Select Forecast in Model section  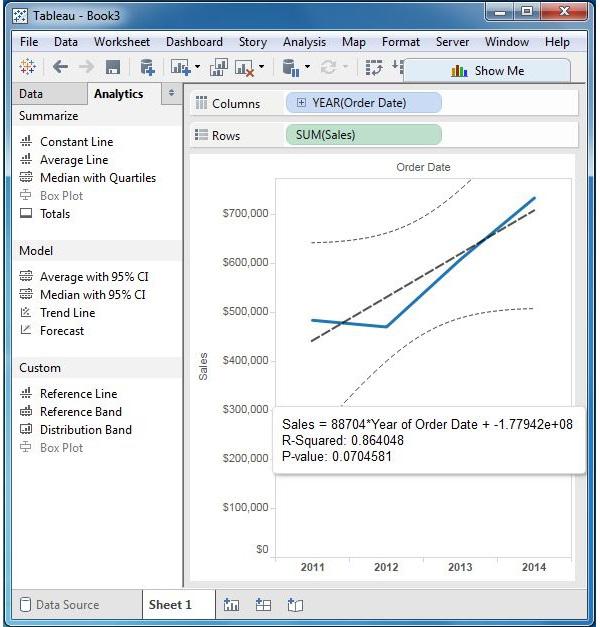[62, 331]
